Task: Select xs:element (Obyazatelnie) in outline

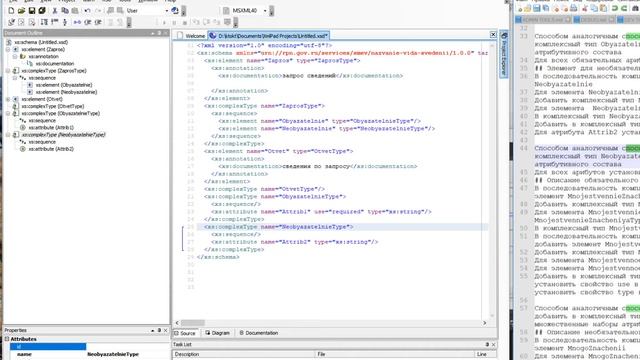Action: pos(64,85)
